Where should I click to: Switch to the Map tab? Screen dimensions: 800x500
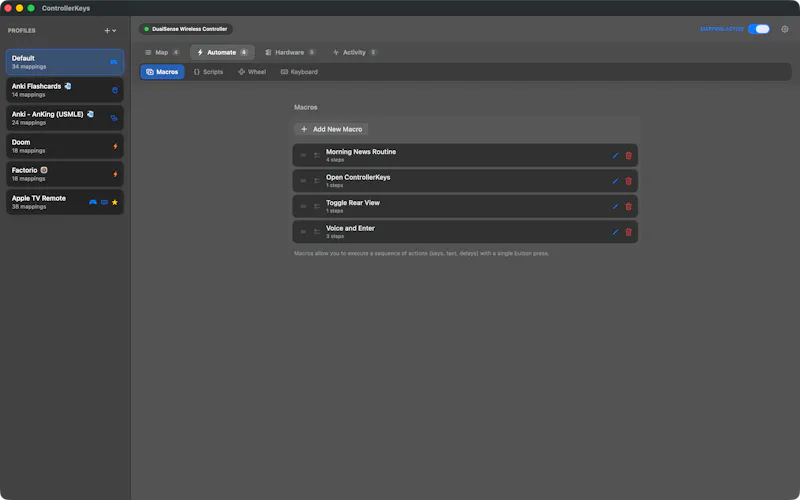click(x=162, y=52)
